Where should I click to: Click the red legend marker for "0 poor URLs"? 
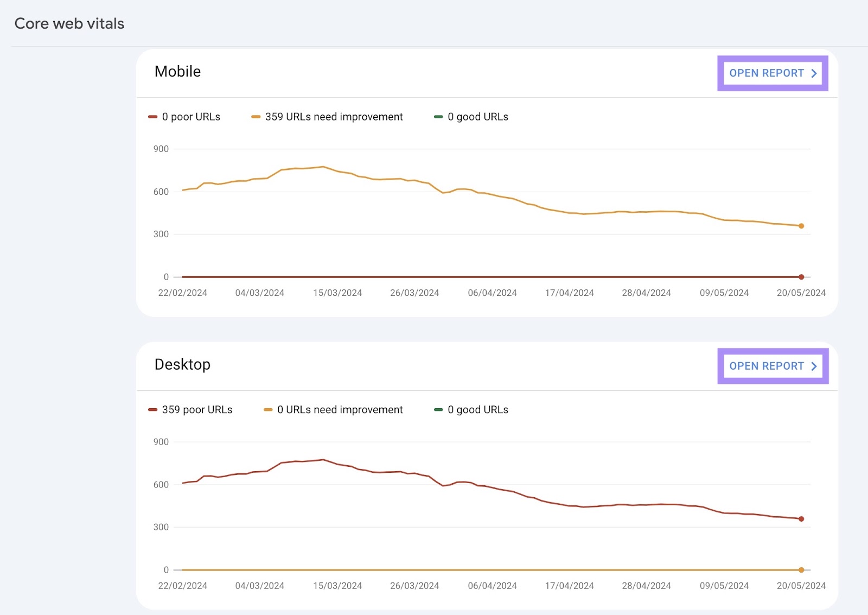pos(153,116)
